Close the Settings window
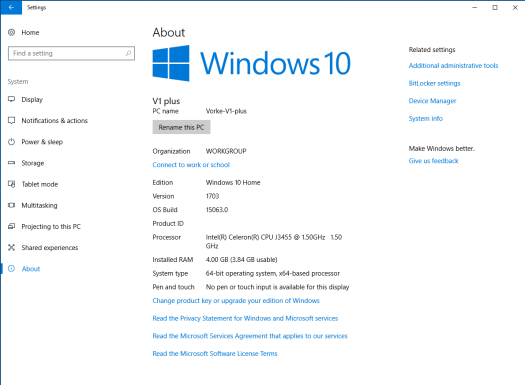This screenshot has width=525, height=385. [x=515, y=7]
